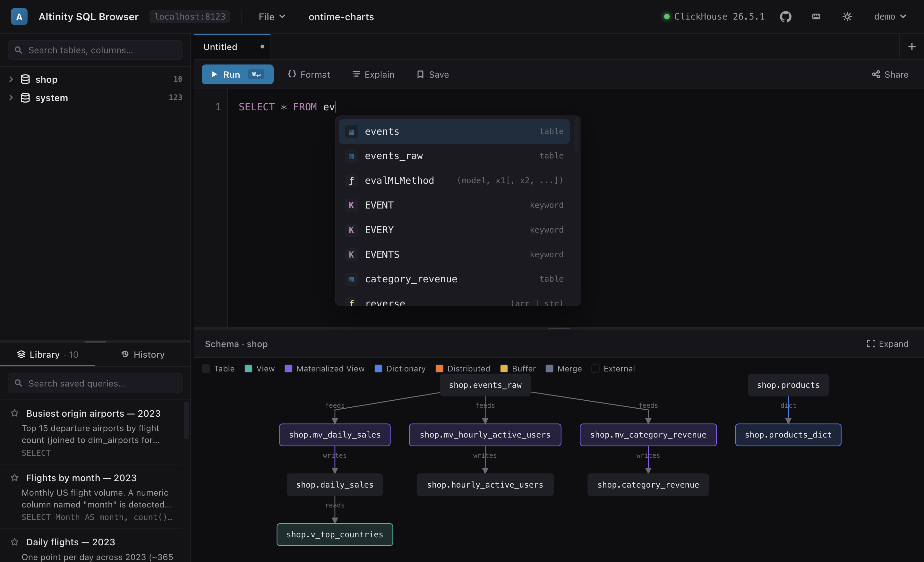Select shop.v_top_countries node

pos(335,534)
